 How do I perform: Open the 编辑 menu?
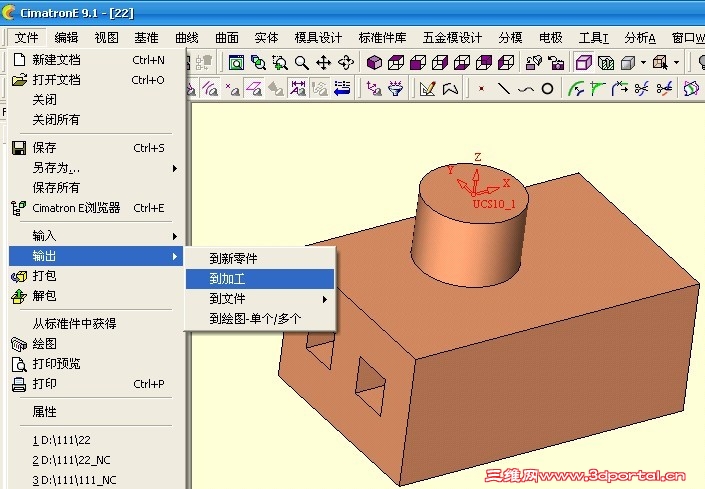66,37
